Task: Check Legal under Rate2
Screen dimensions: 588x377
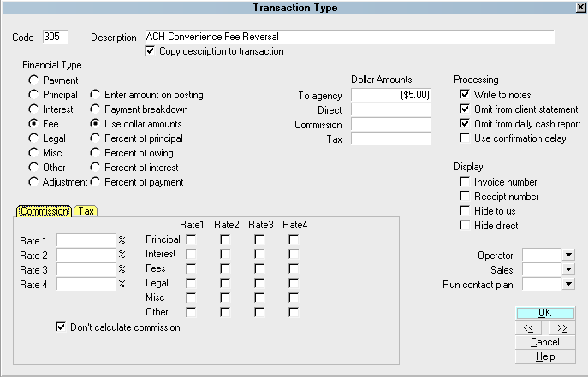Action: (225, 283)
